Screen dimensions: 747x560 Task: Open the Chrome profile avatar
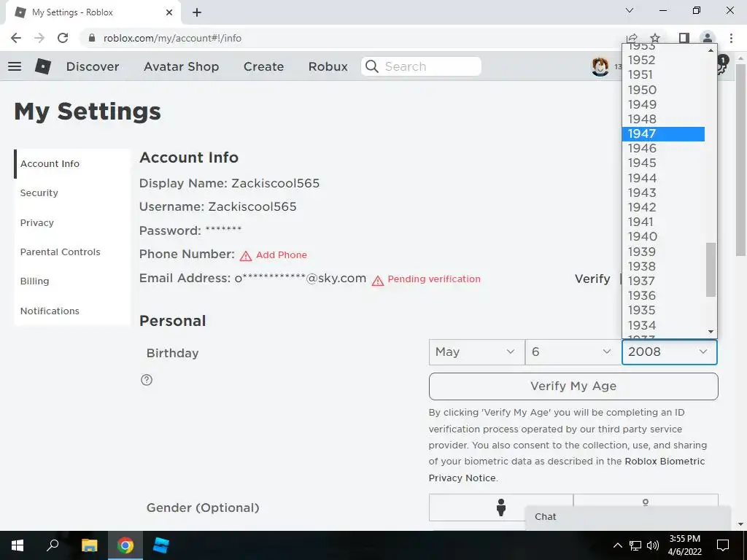pos(708,38)
